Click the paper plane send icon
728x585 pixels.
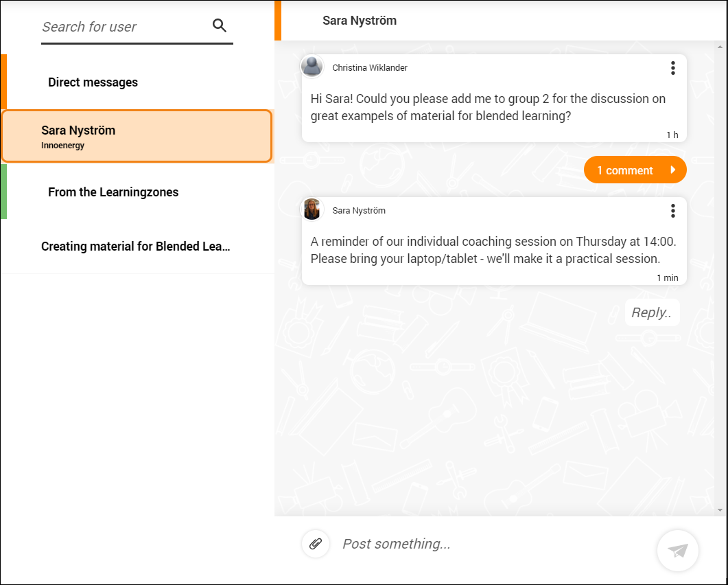click(677, 550)
